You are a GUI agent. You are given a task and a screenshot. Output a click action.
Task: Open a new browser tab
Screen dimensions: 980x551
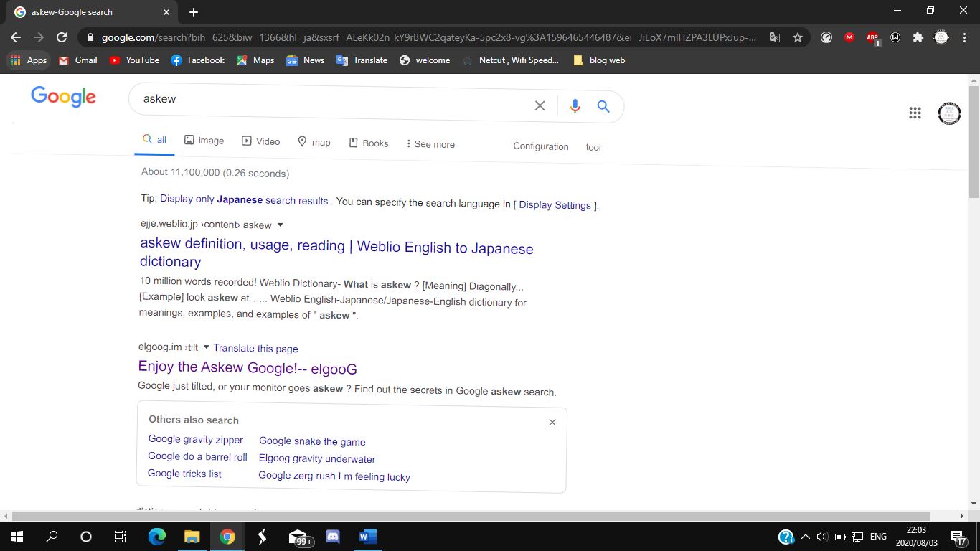click(x=194, y=12)
